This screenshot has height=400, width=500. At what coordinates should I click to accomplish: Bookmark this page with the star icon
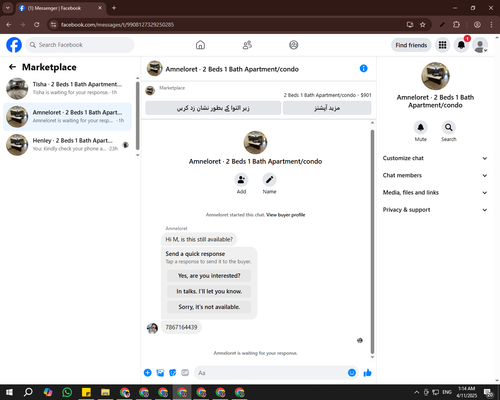[x=423, y=25]
